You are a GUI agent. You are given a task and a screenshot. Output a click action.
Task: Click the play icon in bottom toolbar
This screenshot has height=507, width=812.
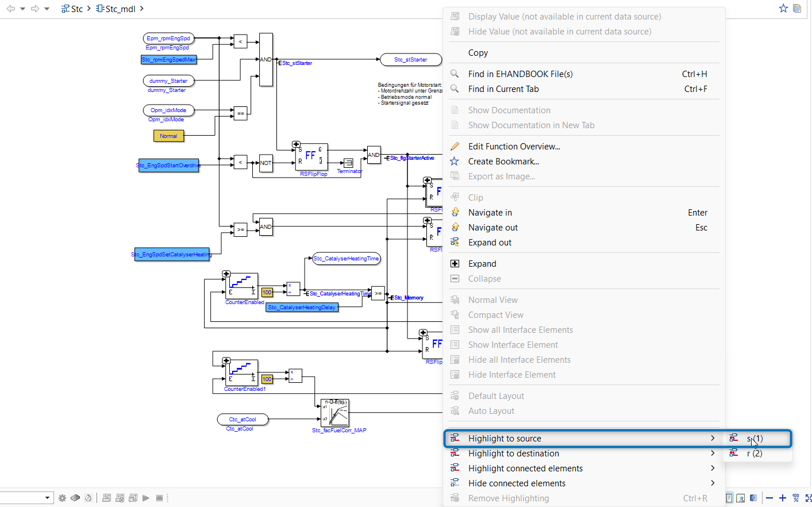pos(146,498)
